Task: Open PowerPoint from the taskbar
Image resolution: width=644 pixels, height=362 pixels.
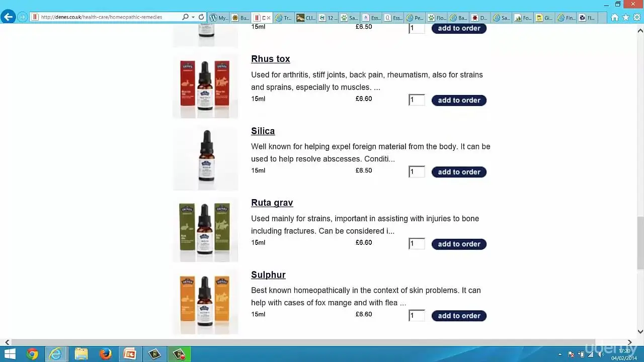Action: 130,354
